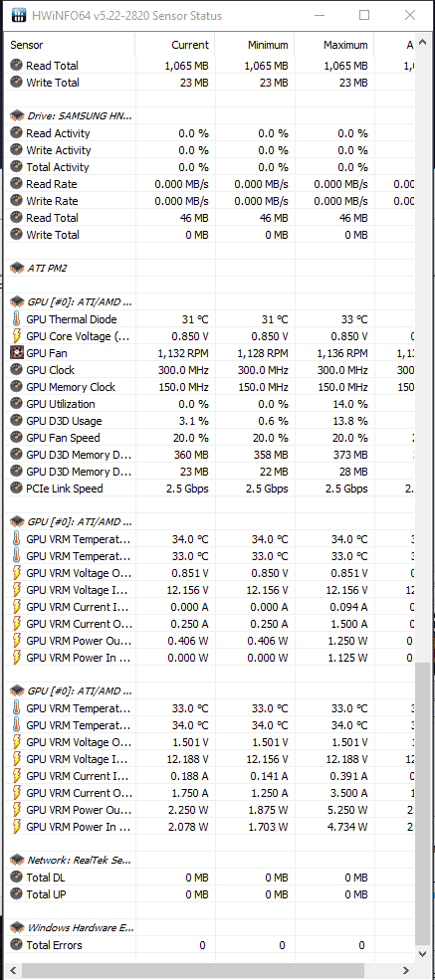This screenshot has width=435, height=980.
Task: Click the Drive SAMSUNG chip icon
Action: [17, 115]
